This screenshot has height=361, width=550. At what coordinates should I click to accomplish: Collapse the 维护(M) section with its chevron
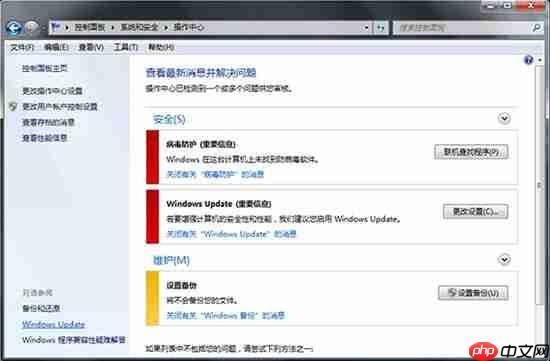(x=504, y=260)
